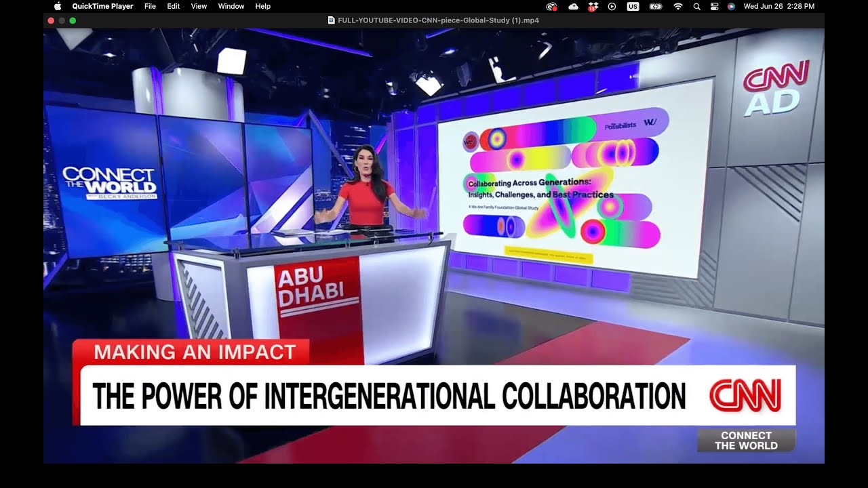Open the Help menu
The height and width of the screenshot is (488, 868).
263,6
